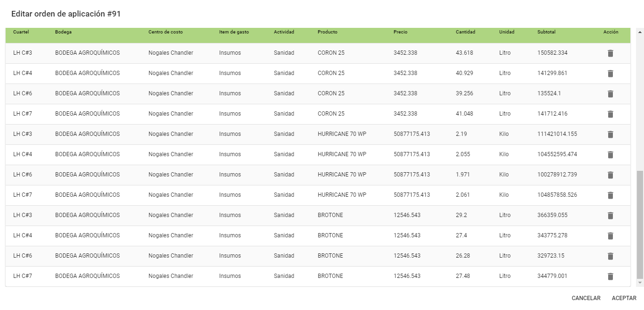Select subtotal value 329723.15
The width and height of the screenshot is (644, 310).
coord(551,256)
